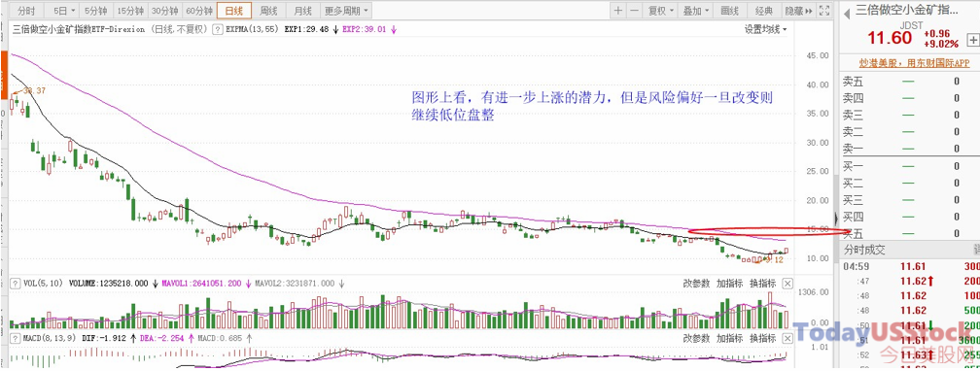Click 改参数 in the VOL panel
Screen dimensions: 980x371
tap(696, 283)
